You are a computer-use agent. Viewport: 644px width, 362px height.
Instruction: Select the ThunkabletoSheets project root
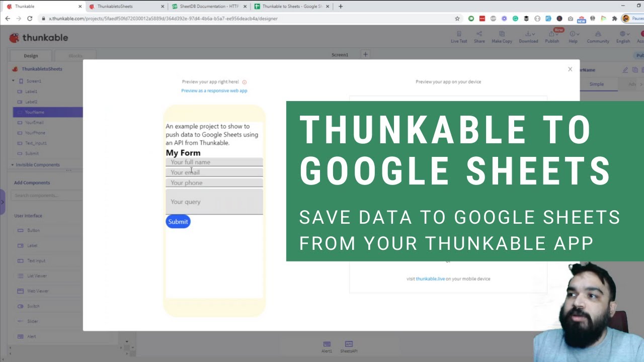click(x=42, y=69)
